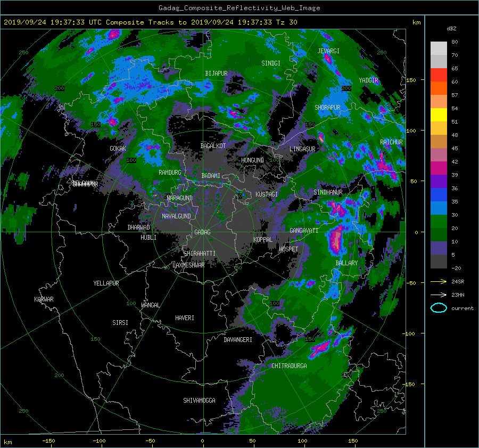Select the BIJAPUR label on the map
This screenshot has width=479, height=448.
pos(216,74)
